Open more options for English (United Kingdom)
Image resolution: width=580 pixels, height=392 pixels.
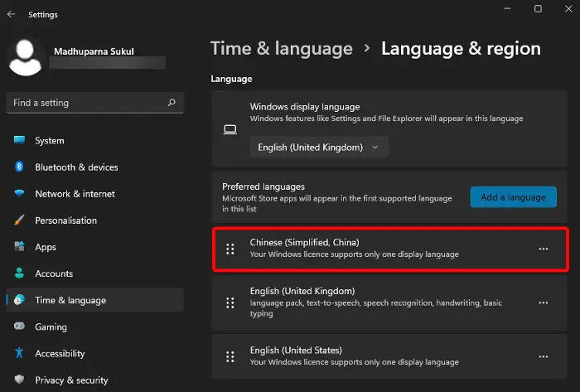tap(544, 302)
